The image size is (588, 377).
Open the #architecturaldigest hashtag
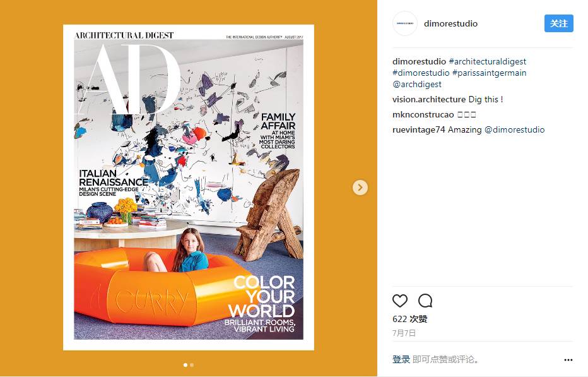tap(488, 62)
